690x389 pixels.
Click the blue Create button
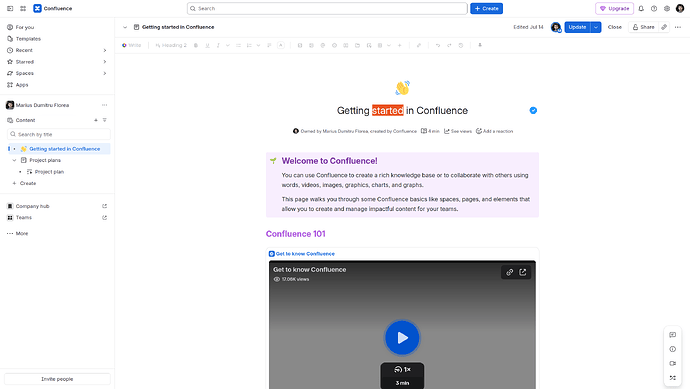tap(486, 8)
